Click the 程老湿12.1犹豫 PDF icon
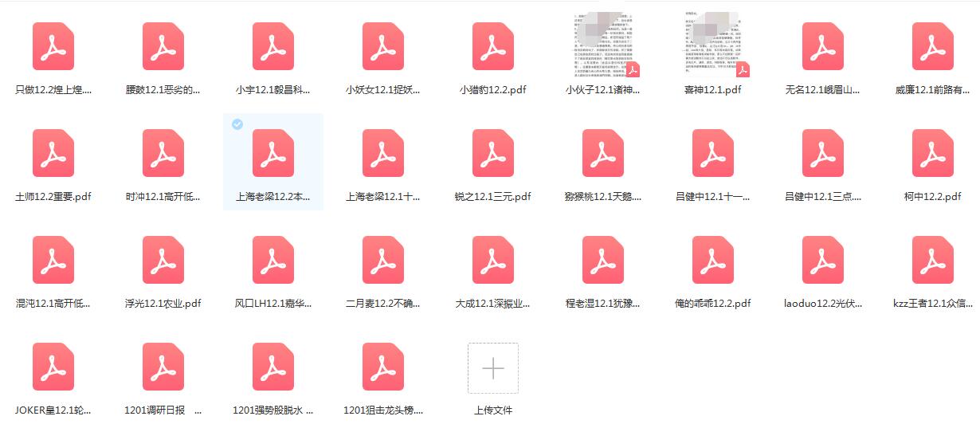Screen dimensions: 980x428 (603, 260)
